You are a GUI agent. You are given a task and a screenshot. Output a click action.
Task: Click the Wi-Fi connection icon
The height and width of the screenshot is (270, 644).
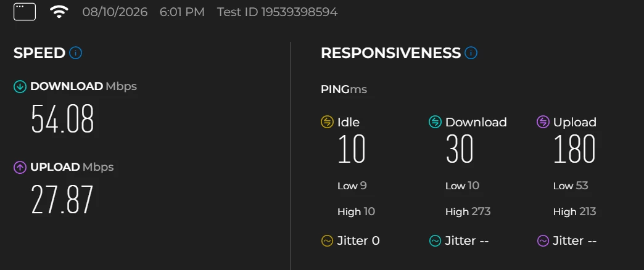(59, 12)
